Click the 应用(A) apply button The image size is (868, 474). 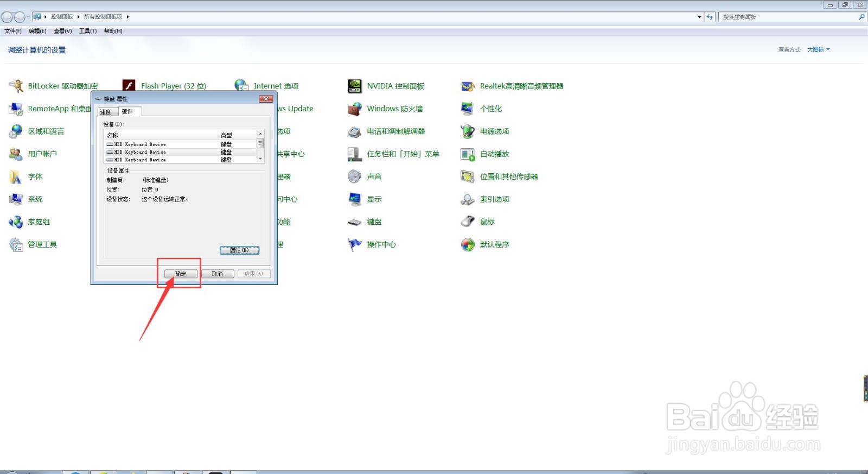point(254,274)
